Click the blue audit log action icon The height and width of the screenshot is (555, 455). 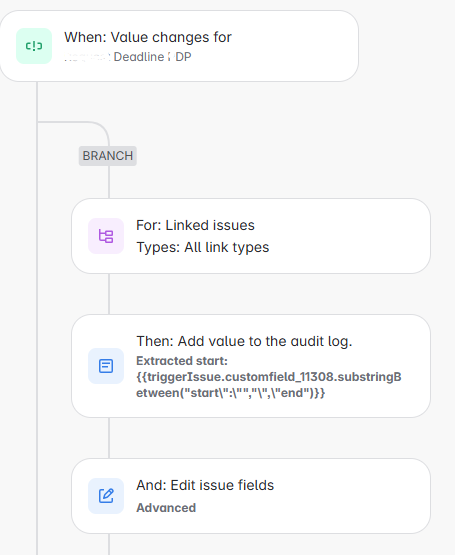coord(106,366)
